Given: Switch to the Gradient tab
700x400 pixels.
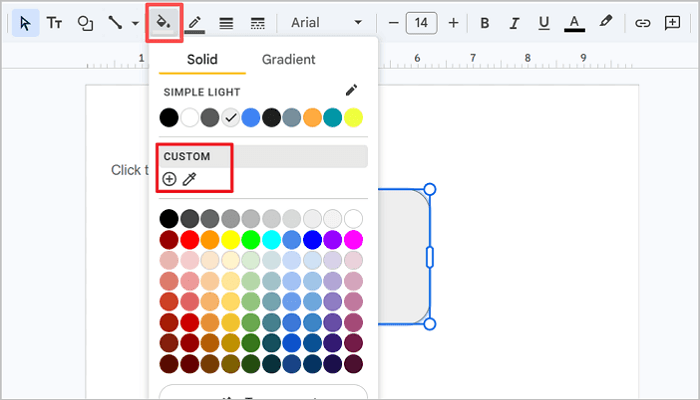Looking at the screenshot, I should point(288,59).
